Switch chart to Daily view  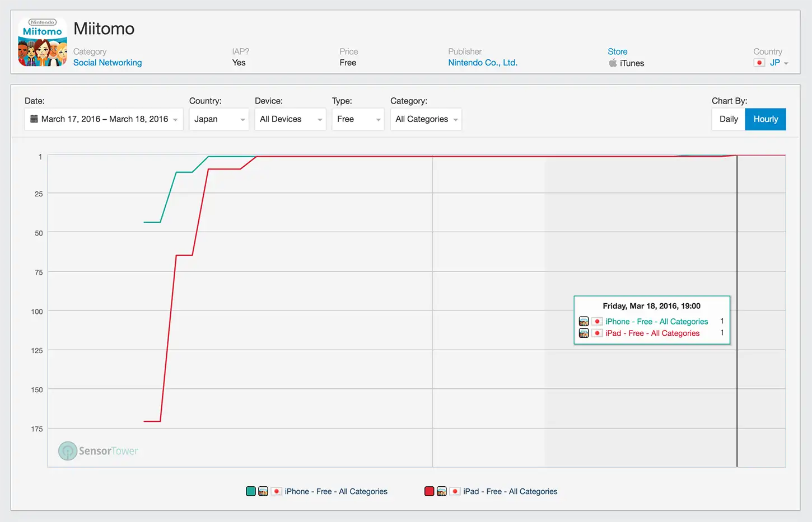point(729,119)
